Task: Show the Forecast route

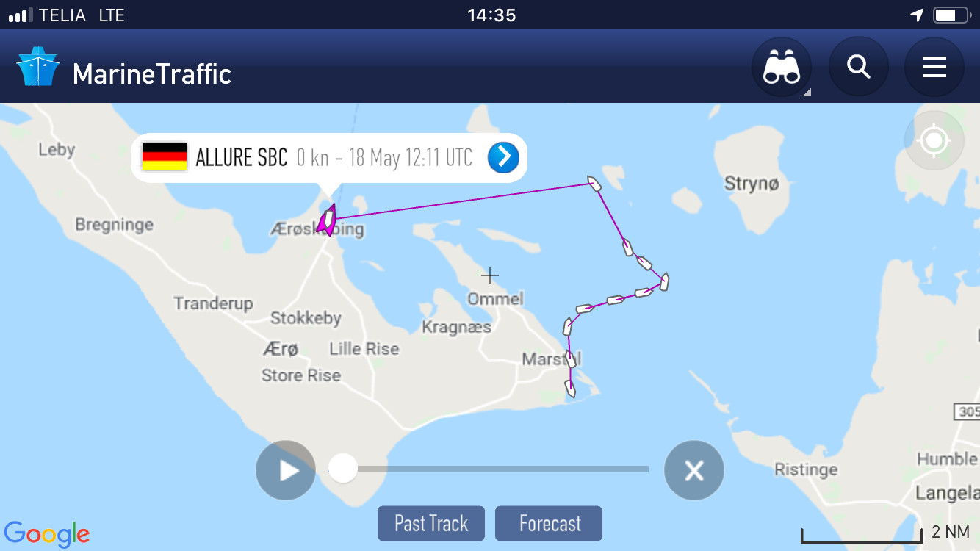Action: (549, 523)
